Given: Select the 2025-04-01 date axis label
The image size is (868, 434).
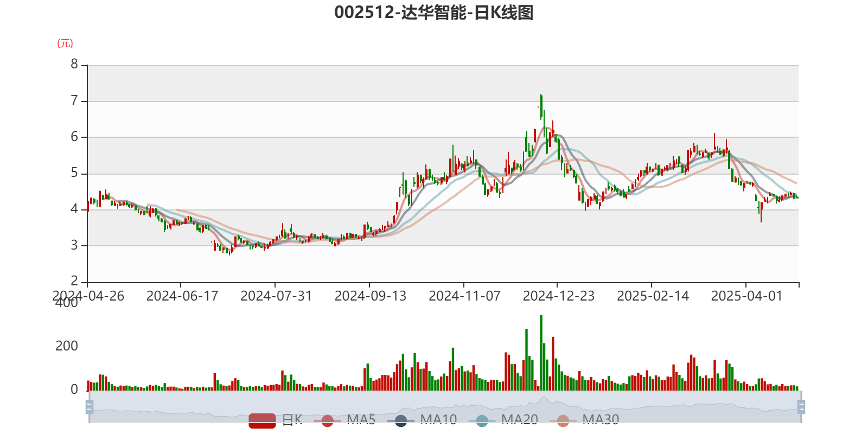Looking at the screenshot, I should [746, 296].
